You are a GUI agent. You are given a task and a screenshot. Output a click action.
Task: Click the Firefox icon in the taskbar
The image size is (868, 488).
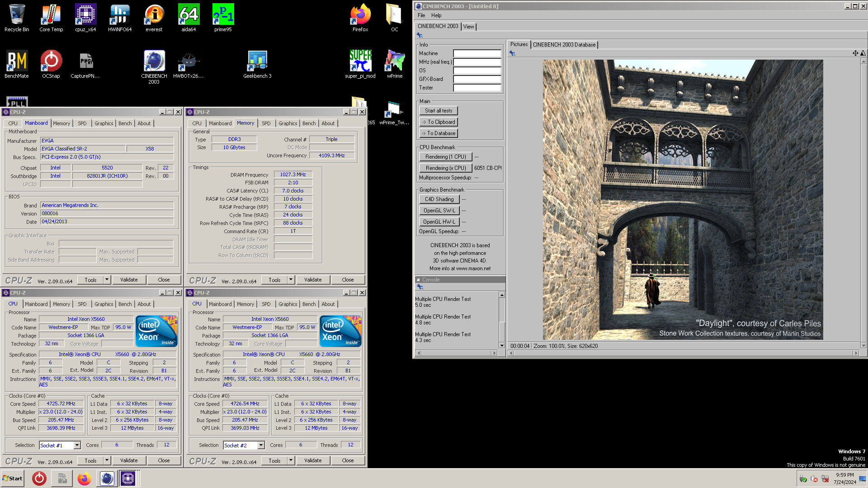click(84, 479)
